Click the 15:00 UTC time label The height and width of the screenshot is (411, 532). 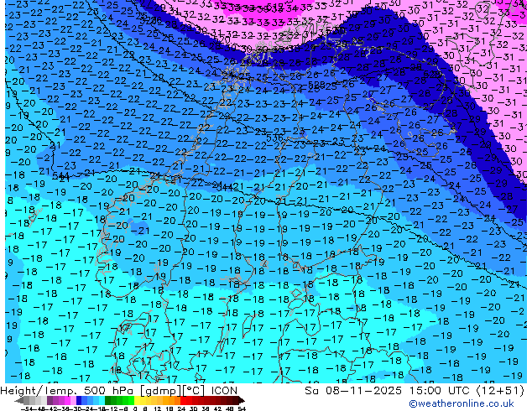pos(441,391)
